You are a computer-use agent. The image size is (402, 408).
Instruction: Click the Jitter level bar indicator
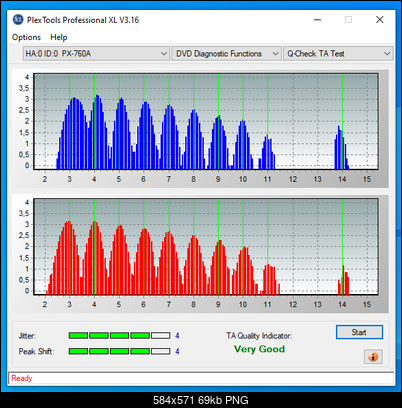(119, 335)
